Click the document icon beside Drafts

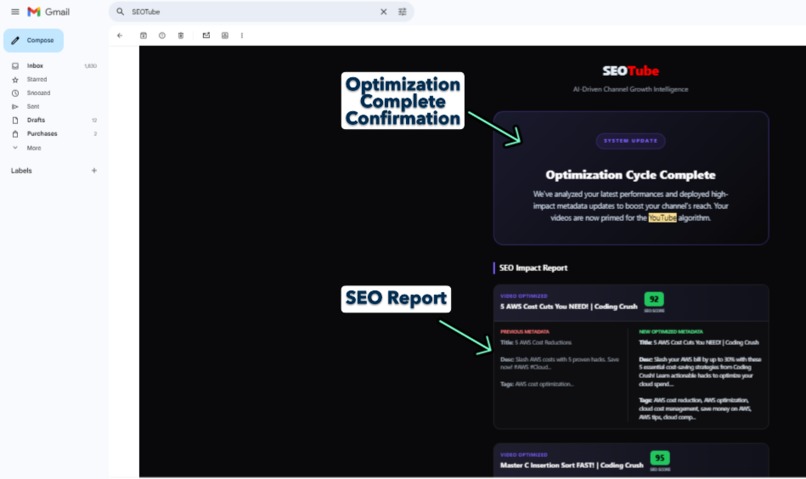click(15, 120)
